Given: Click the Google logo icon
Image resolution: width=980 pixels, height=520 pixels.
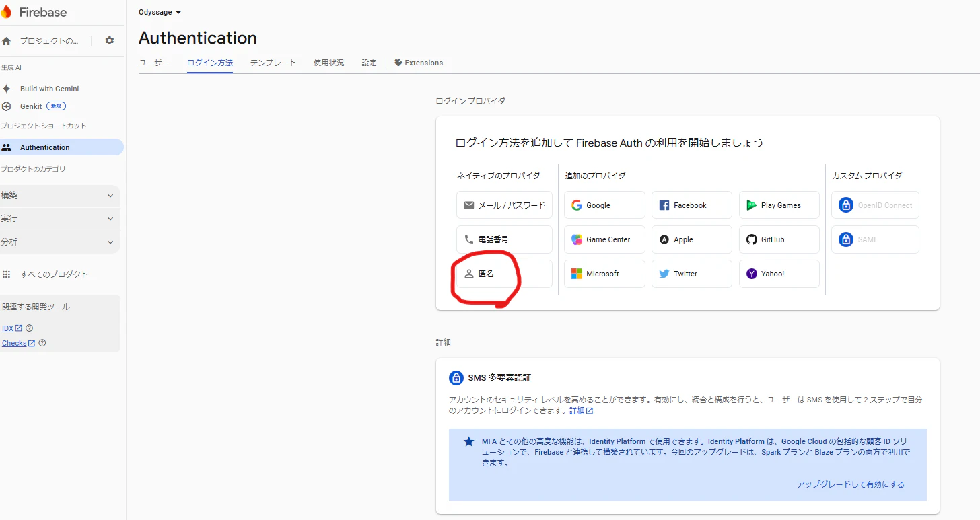Looking at the screenshot, I should click(577, 205).
